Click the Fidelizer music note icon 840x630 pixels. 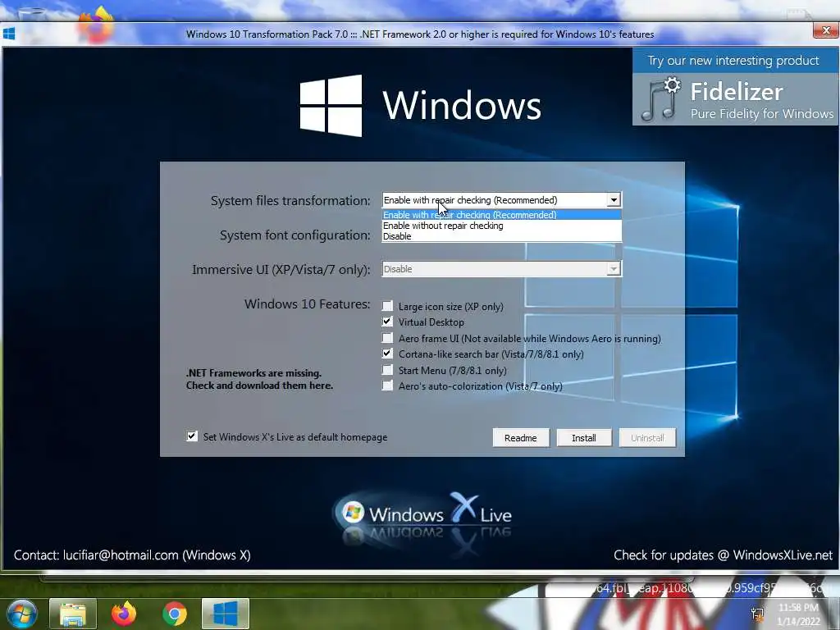point(661,99)
